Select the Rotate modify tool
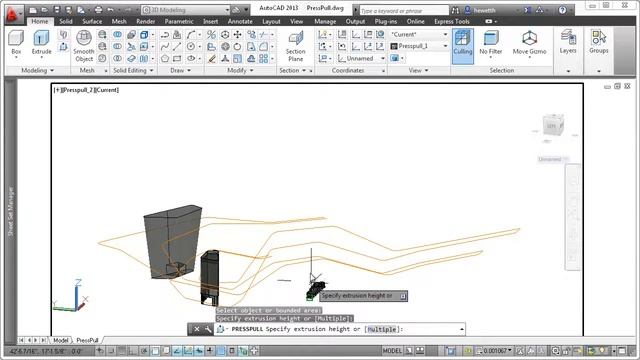The width and height of the screenshot is (640, 360). pyautogui.click(x=237, y=47)
